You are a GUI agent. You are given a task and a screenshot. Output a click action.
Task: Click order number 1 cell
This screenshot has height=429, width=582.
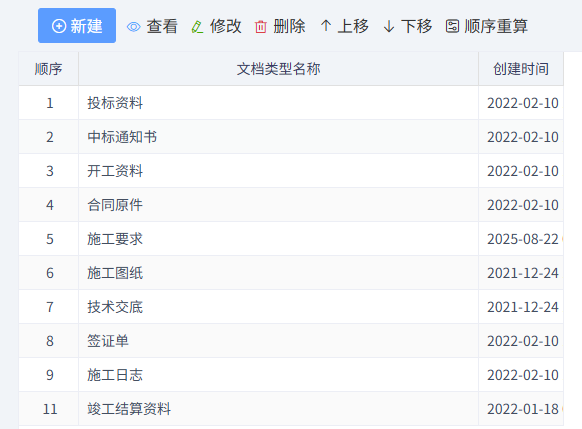point(49,103)
